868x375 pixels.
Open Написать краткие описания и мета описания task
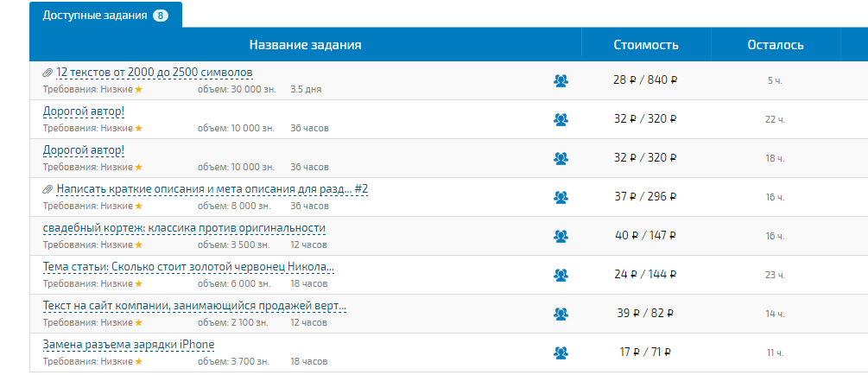(212, 189)
